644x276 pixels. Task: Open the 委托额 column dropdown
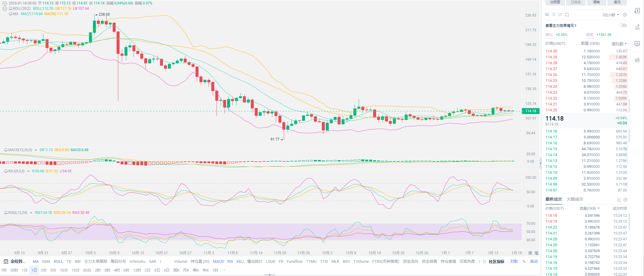[619, 44]
